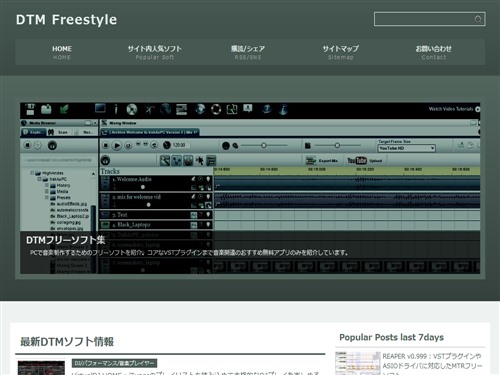Click the Watch Video Tutorials link
The height and width of the screenshot is (375, 500).
(x=454, y=109)
